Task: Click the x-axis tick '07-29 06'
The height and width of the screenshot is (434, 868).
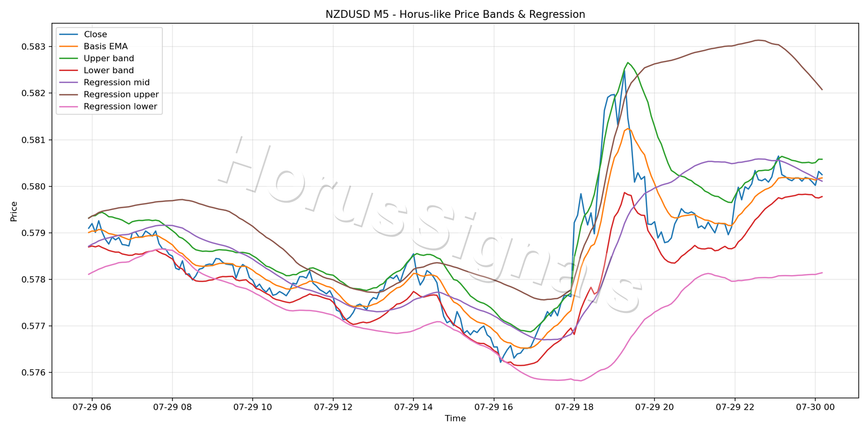Action: click(92, 407)
